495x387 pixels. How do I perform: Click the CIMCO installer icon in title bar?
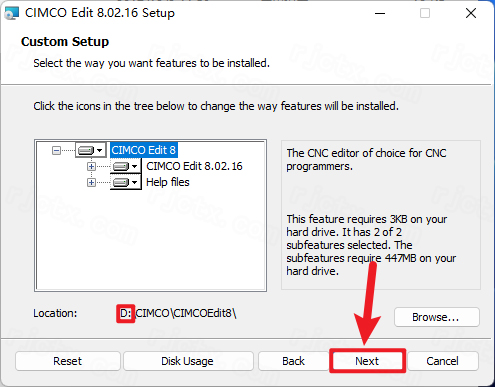pos(12,13)
